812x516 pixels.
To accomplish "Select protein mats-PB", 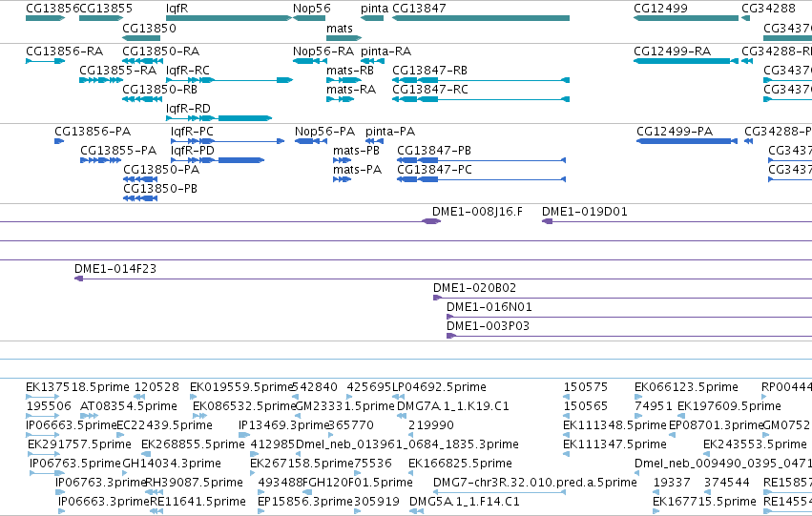I will [x=343, y=160].
